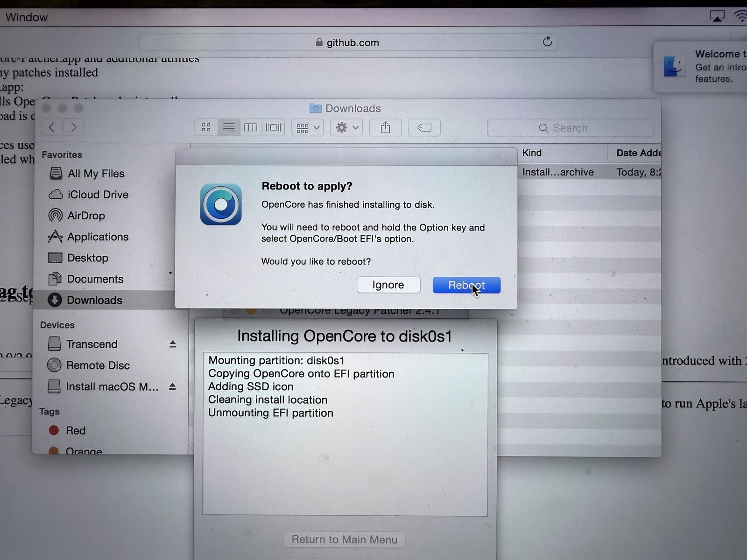The image size is (747, 560).
Task: Open iCloud Drive in sidebar
Action: tap(89, 195)
